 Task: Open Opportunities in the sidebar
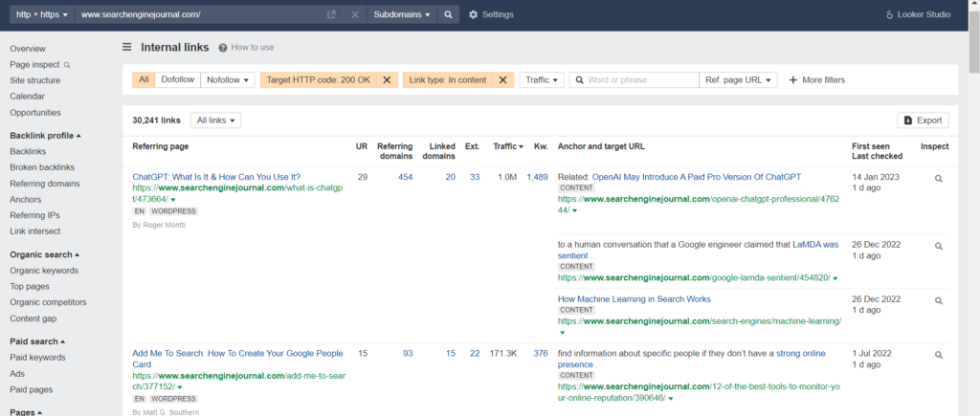tap(35, 113)
